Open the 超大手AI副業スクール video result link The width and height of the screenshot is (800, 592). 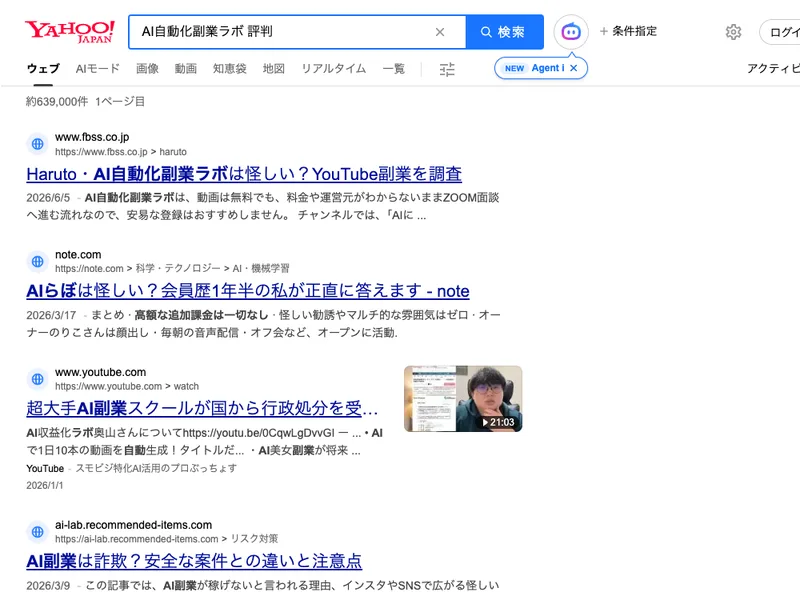tap(202, 408)
